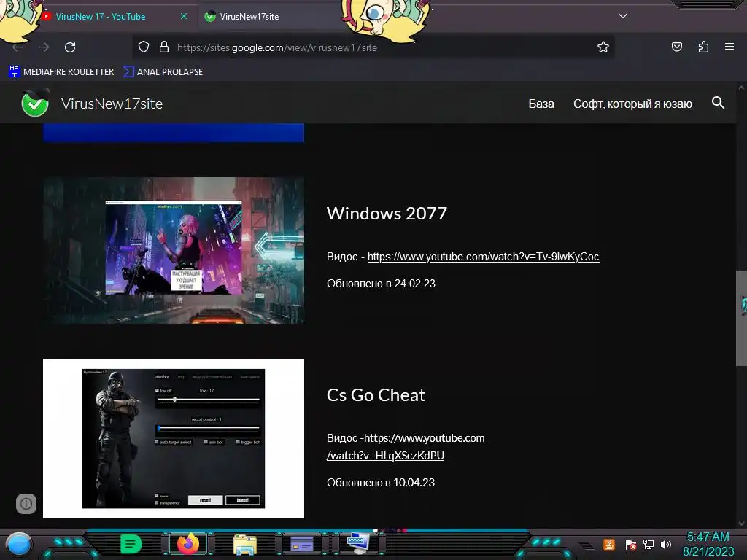Go back to previous page
Image resolution: width=747 pixels, height=560 pixels.
point(18,47)
